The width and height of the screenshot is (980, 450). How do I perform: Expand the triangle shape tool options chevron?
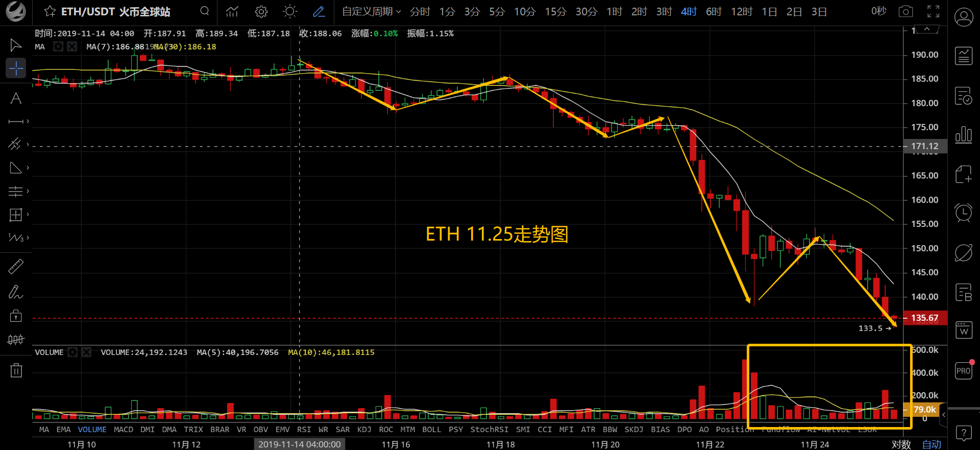pyautogui.click(x=28, y=168)
